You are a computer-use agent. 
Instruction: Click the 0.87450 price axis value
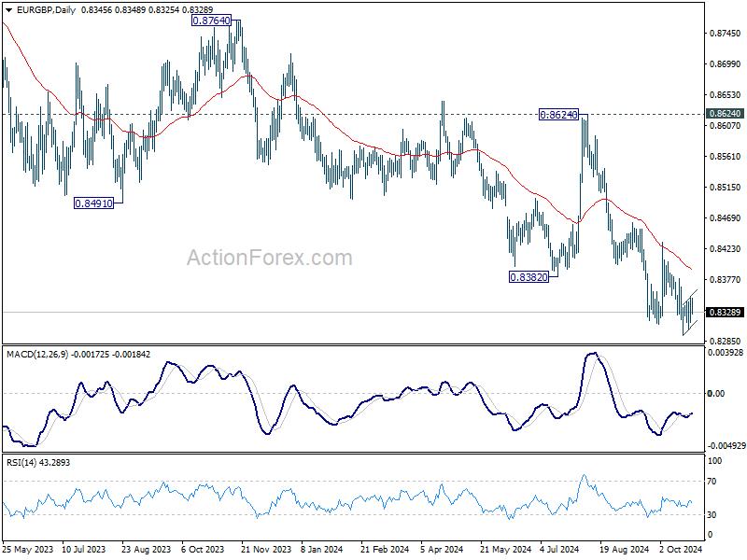click(x=726, y=34)
